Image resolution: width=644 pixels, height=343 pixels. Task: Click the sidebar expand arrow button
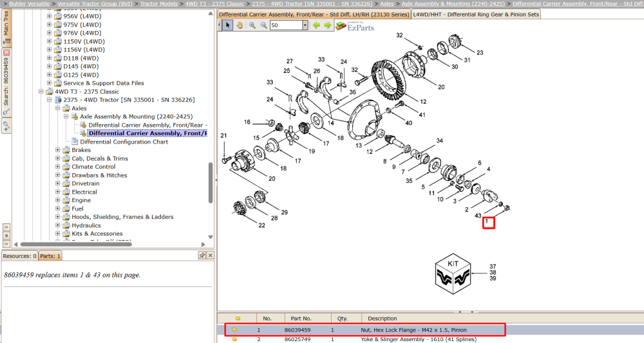(x=6, y=236)
